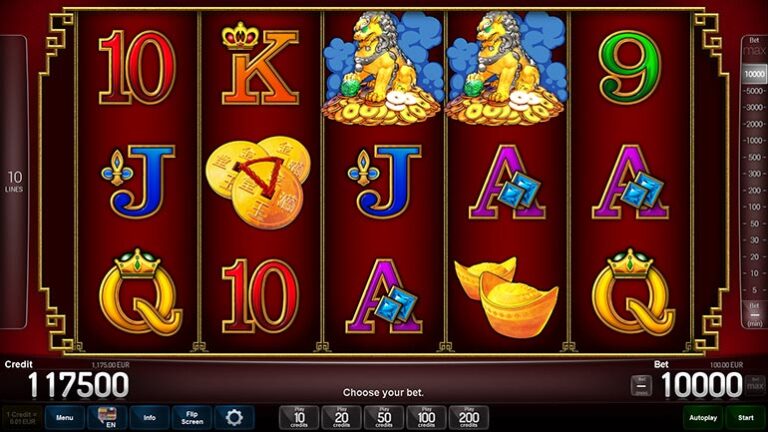
Task: Change language using the EN flag icon
Action: 107,418
